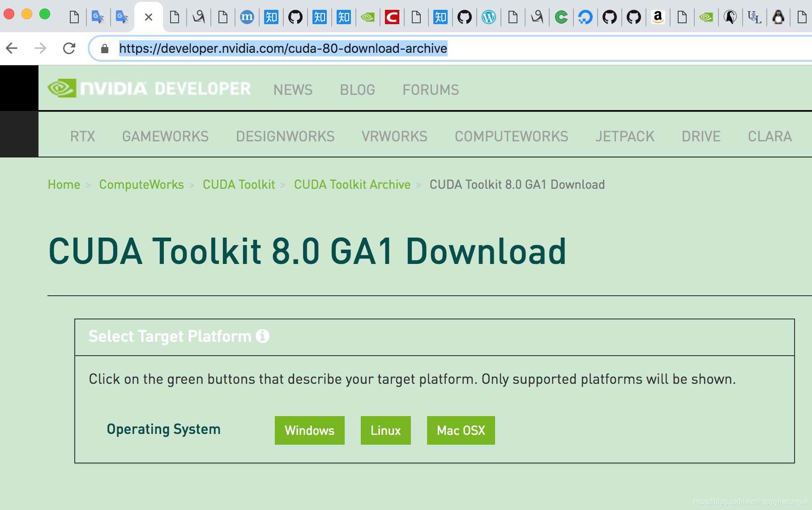Open the red CSDN 'C' favicon tab
812x510 pixels.
tap(392, 17)
